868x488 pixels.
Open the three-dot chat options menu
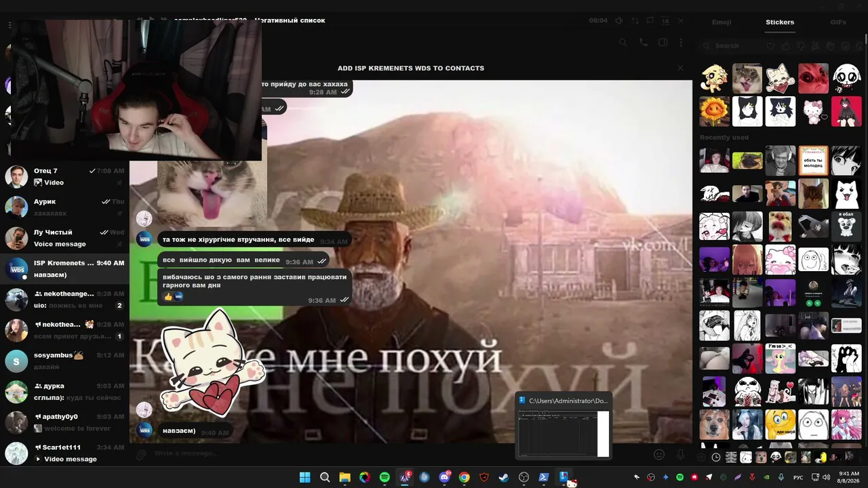[x=682, y=43]
